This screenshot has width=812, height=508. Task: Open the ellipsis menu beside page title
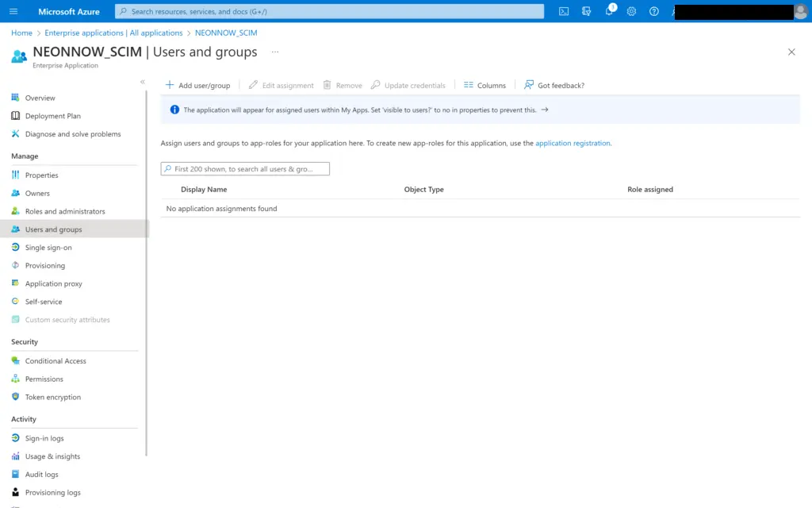click(274, 52)
